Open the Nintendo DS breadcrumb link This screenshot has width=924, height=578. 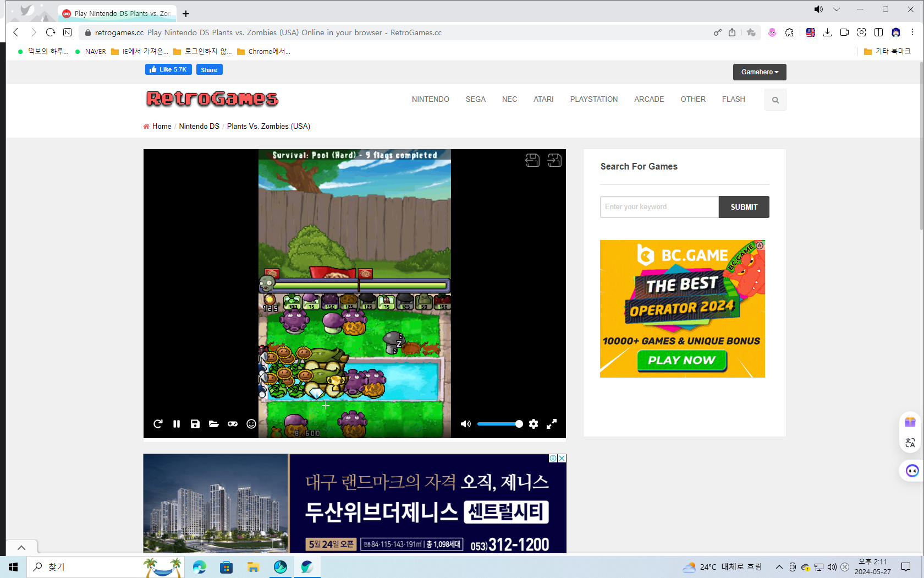199,126
